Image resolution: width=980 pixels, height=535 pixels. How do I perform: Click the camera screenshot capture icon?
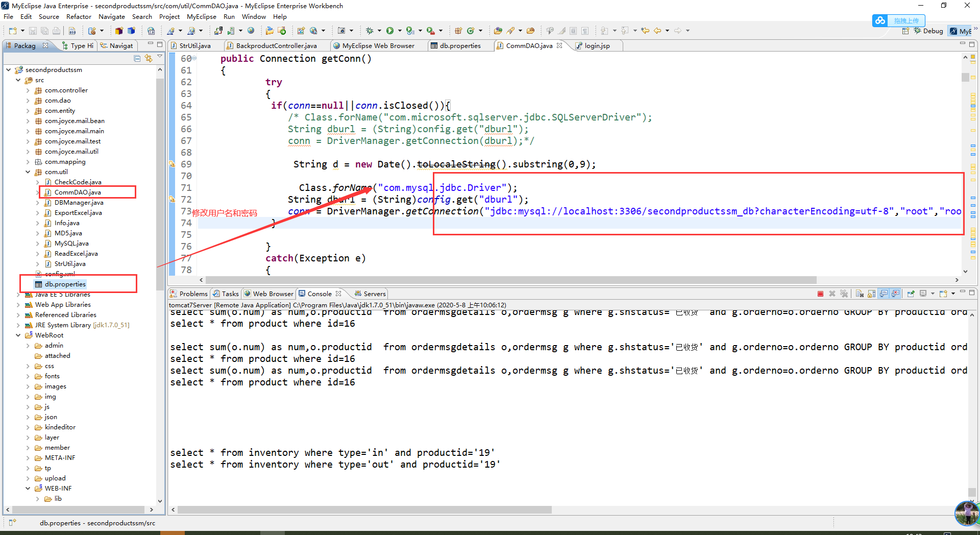point(341,31)
